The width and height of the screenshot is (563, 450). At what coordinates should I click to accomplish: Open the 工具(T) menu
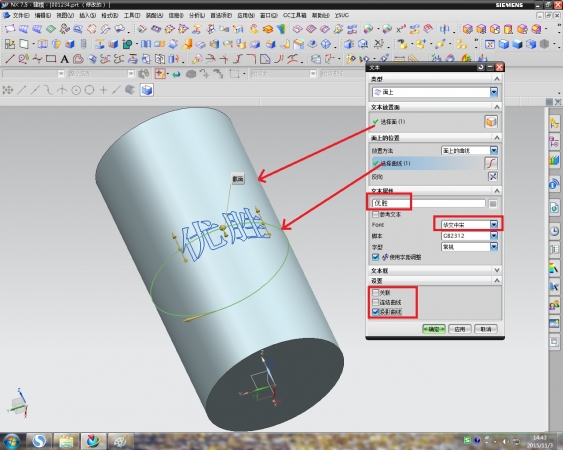tap(132, 15)
